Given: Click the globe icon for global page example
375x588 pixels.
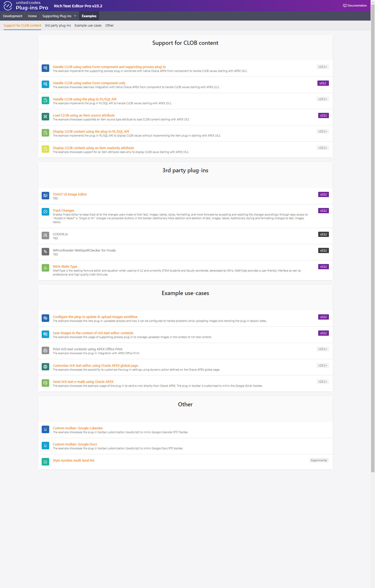Looking at the screenshot, I should (x=45, y=367).
